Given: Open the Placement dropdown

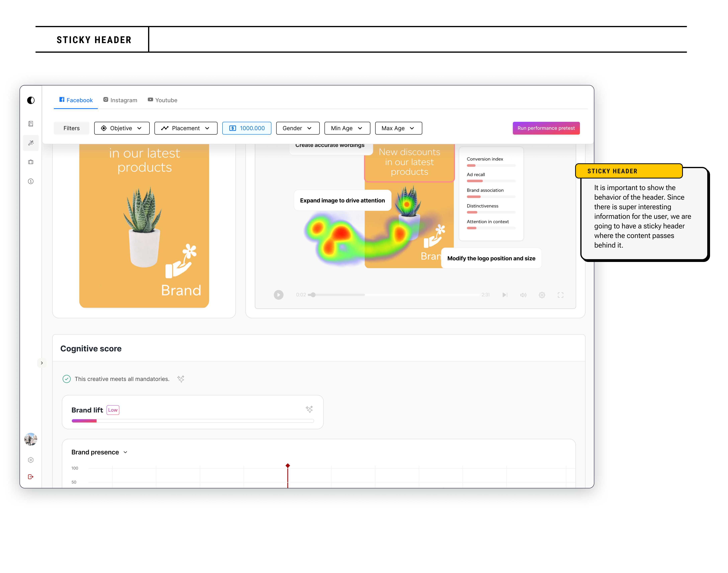Looking at the screenshot, I should point(186,128).
